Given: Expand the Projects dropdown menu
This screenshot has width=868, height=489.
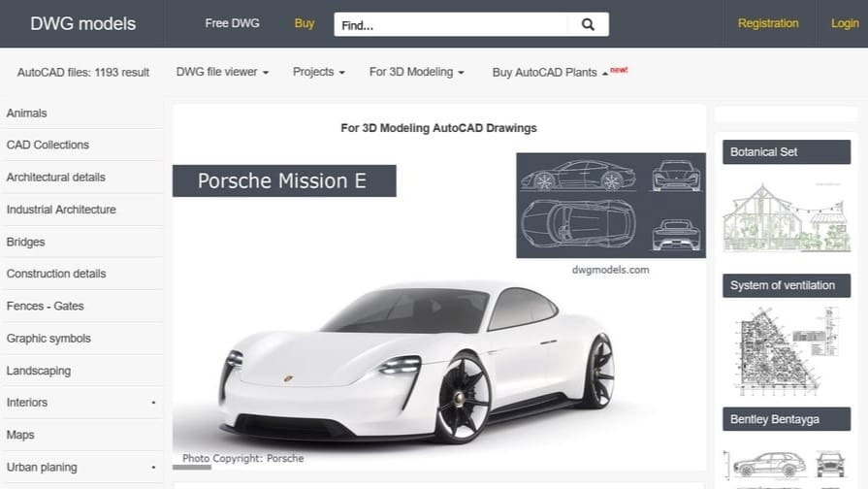Looking at the screenshot, I should [319, 72].
